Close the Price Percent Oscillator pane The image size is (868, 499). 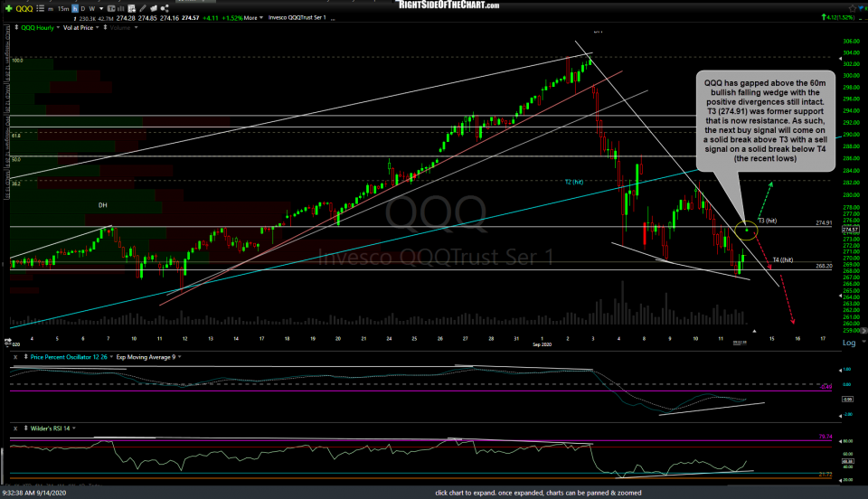click(x=15, y=357)
